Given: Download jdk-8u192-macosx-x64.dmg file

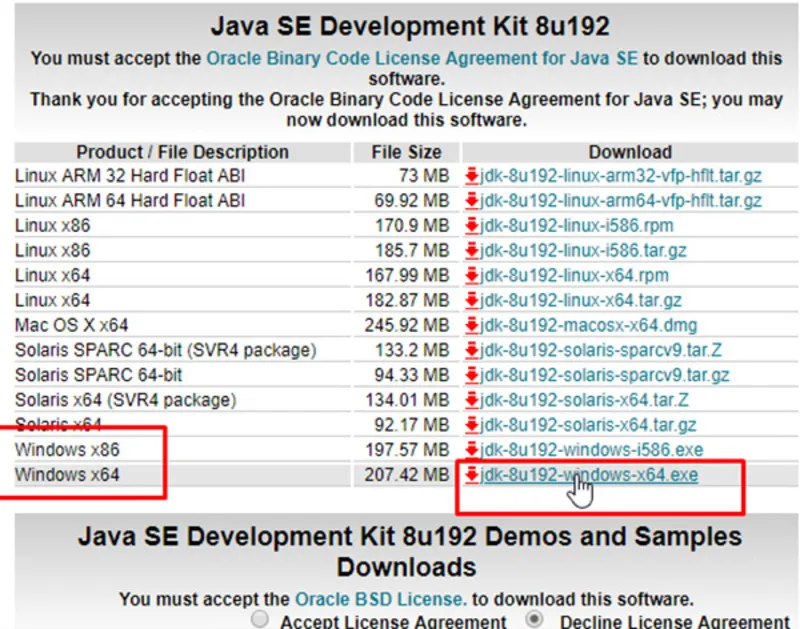Looking at the screenshot, I should pos(588,325).
